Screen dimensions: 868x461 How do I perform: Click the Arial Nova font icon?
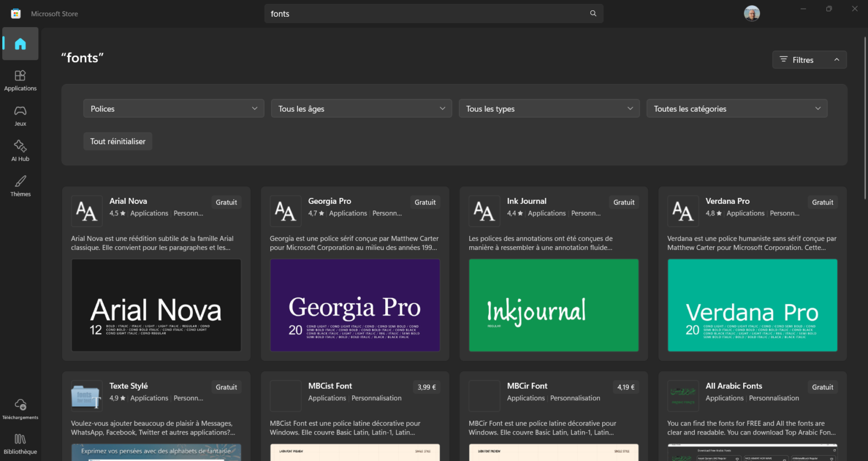87,211
